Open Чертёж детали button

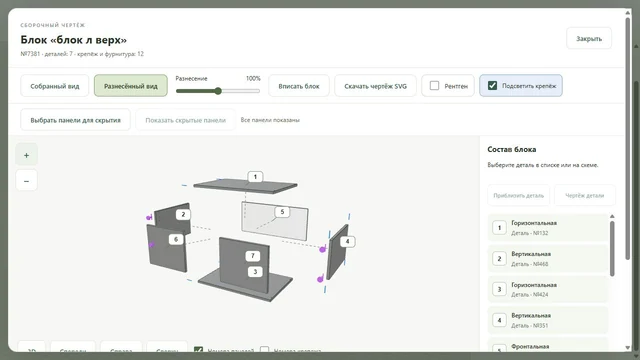[x=584, y=196]
